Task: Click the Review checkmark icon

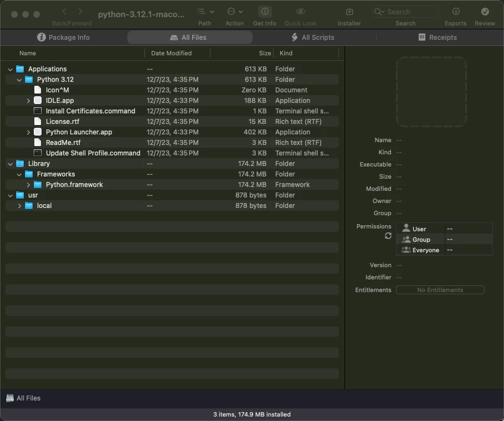Action: pos(485,12)
